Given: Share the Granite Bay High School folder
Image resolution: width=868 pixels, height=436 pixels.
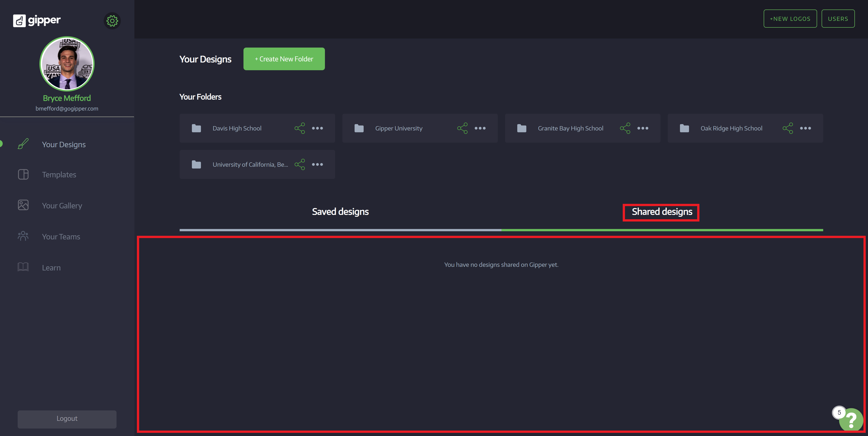Looking at the screenshot, I should (x=625, y=128).
